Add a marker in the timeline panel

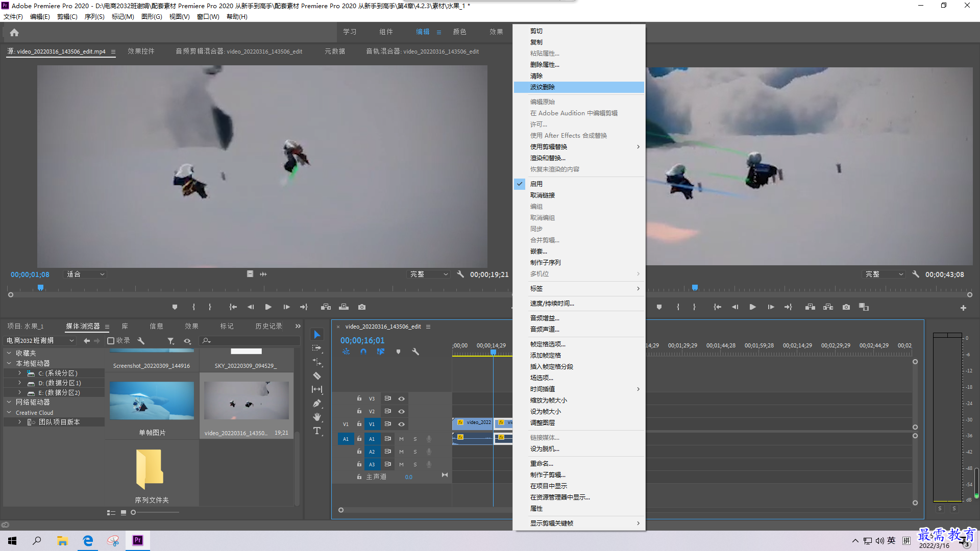[x=398, y=352]
